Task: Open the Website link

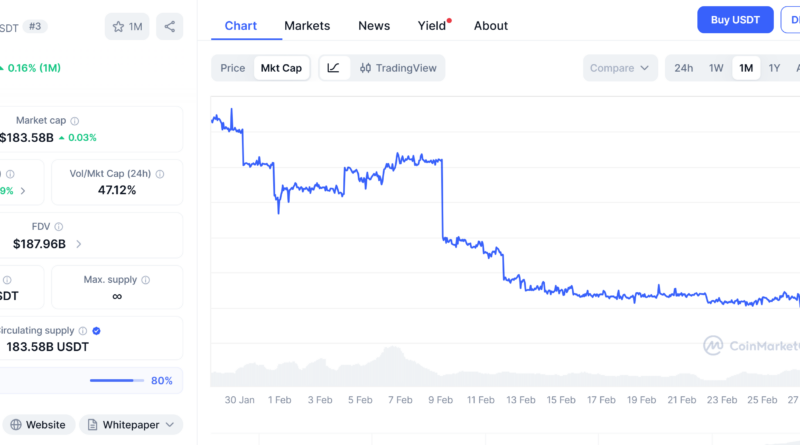Action: tap(37, 425)
